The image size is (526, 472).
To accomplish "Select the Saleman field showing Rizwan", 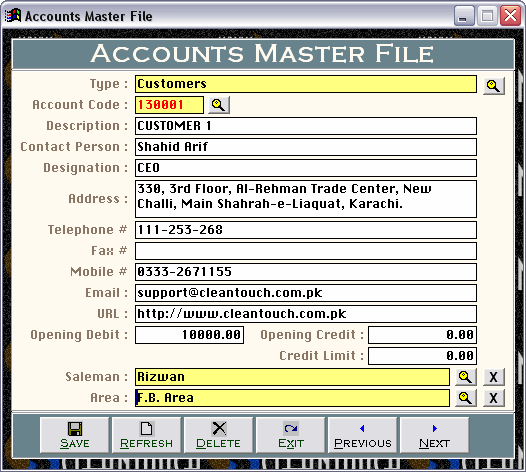I will coord(292,377).
